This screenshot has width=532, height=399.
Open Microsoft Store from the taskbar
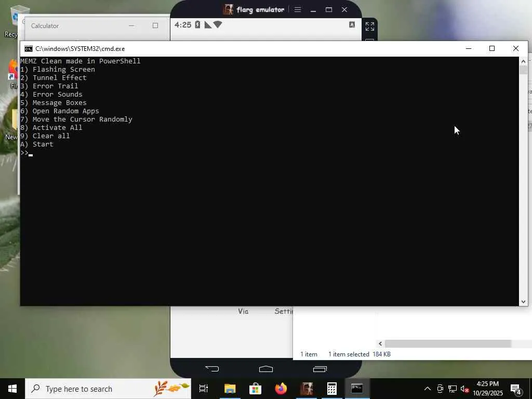255,389
